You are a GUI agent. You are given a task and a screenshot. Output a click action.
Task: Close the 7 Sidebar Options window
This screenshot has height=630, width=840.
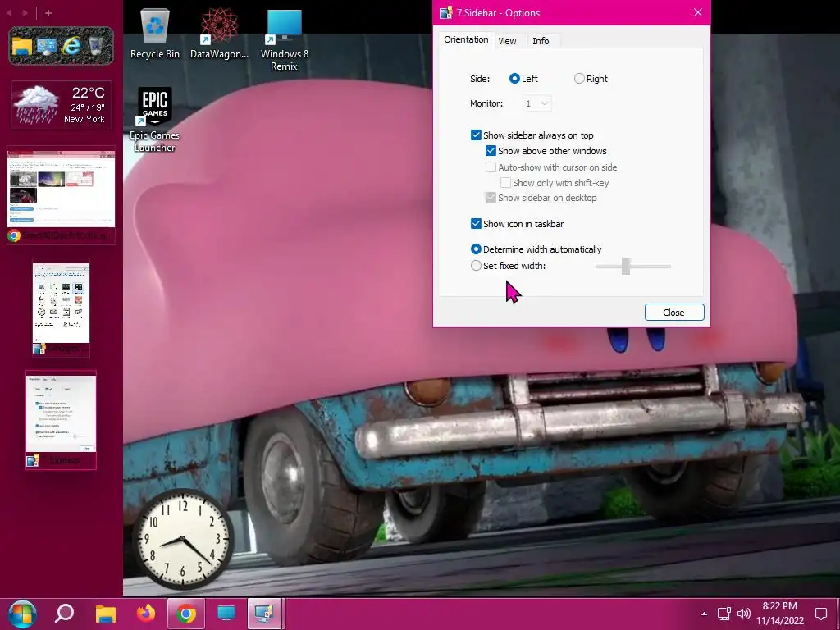click(x=697, y=12)
